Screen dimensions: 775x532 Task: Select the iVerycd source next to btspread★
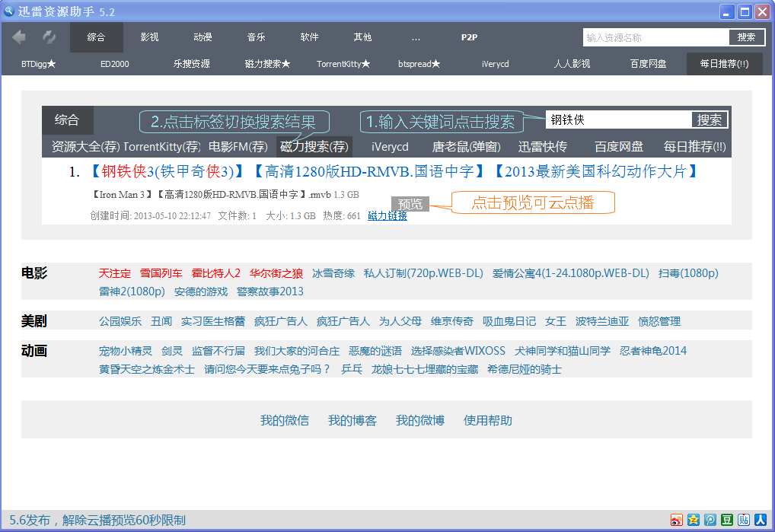pyautogui.click(x=496, y=64)
